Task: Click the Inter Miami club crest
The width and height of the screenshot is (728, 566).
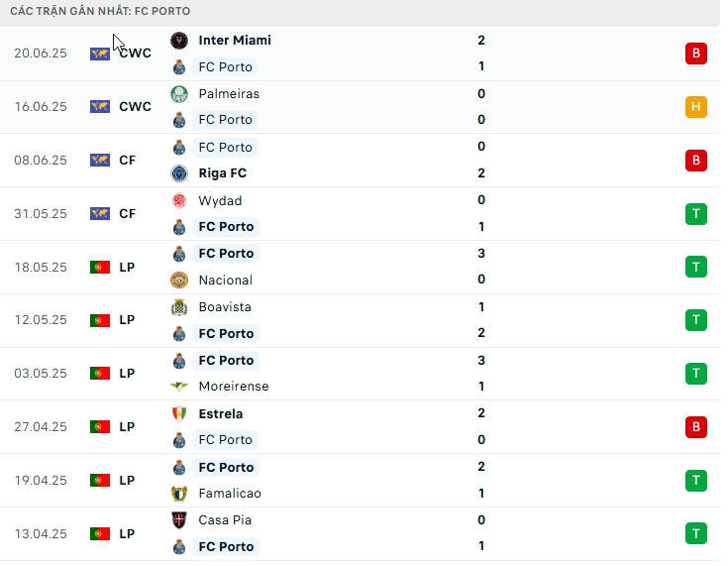Action: tap(179, 41)
